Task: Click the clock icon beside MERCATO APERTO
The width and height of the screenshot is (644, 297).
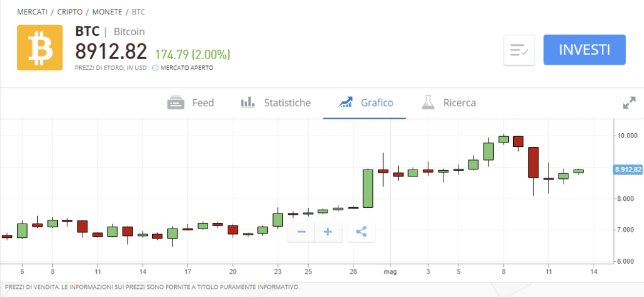Action: [155, 68]
